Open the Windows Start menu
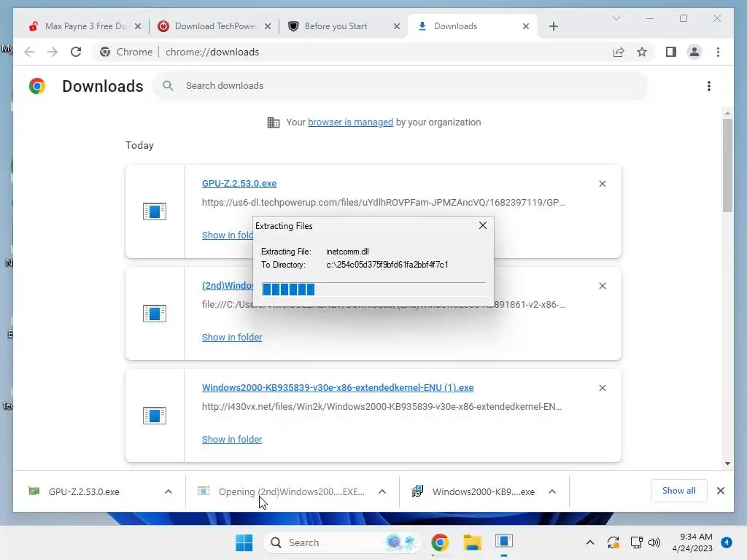 244,542
